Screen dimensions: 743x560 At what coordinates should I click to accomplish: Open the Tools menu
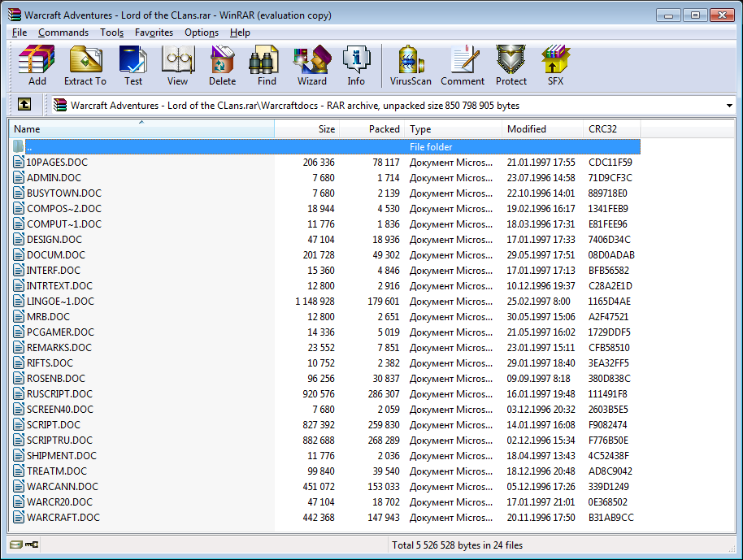(112, 33)
